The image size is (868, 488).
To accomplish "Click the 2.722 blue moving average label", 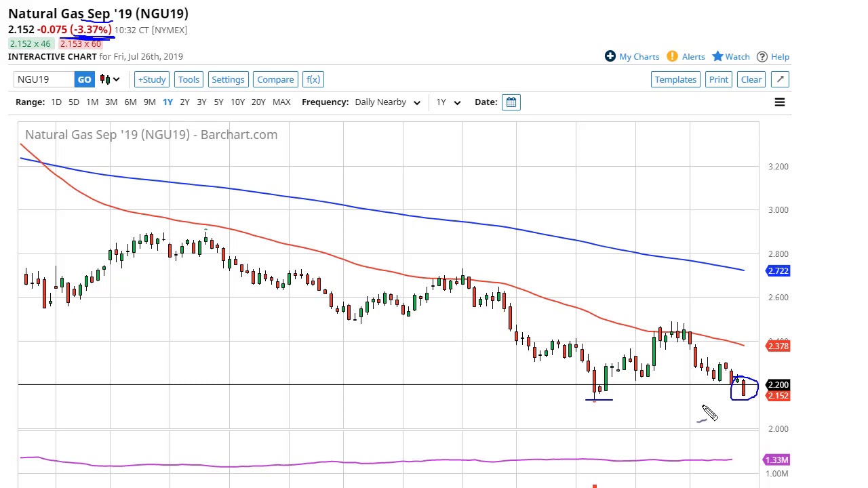I will (x=778, y=271).
